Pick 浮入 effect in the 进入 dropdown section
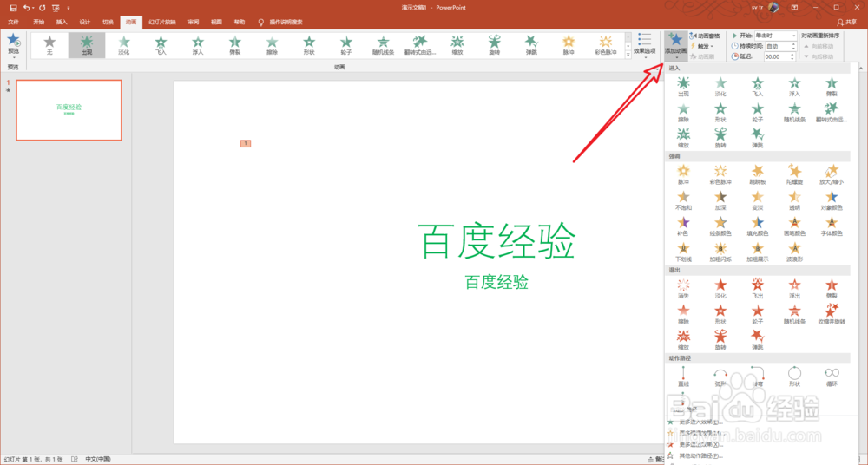This screenshot has height=465, width=868. click(x=794, y=87)
